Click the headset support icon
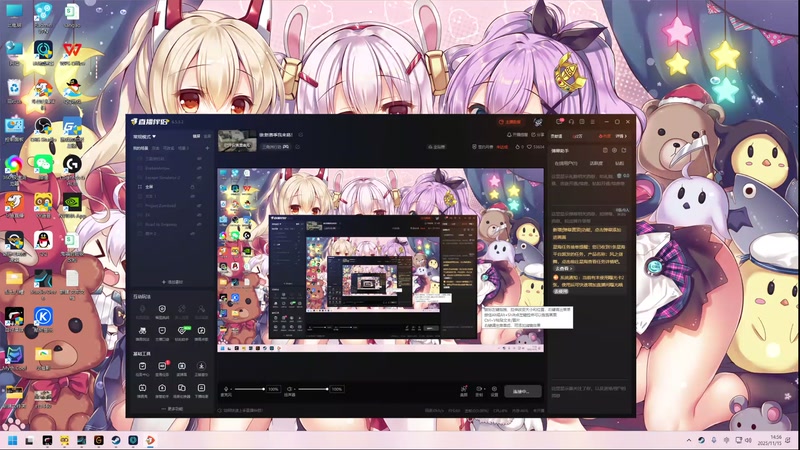This screenshot has width=800, height=450. [x=571, y=122]
